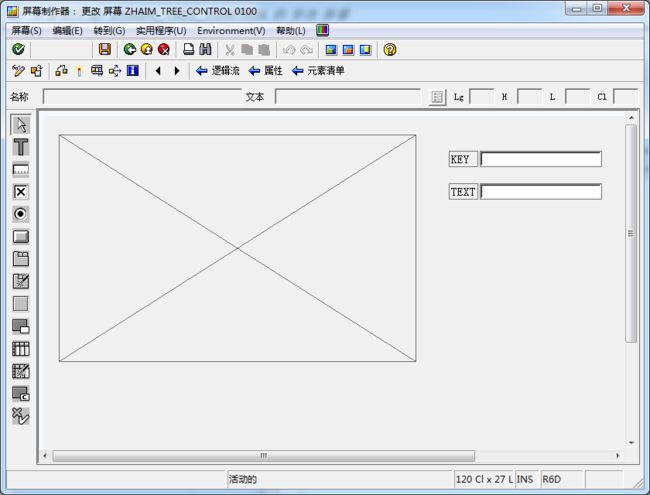Undo the last change
The height and width of the screenshot is (495, 650).
click(x=289, y=50)
